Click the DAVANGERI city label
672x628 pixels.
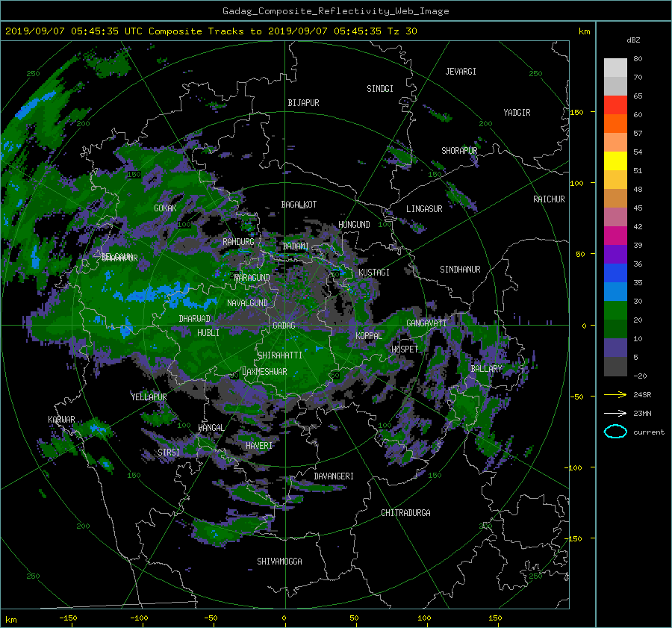coord(334,476)
